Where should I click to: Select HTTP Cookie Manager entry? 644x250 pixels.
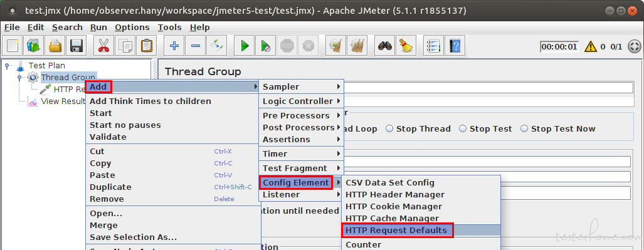pos(421,207)
